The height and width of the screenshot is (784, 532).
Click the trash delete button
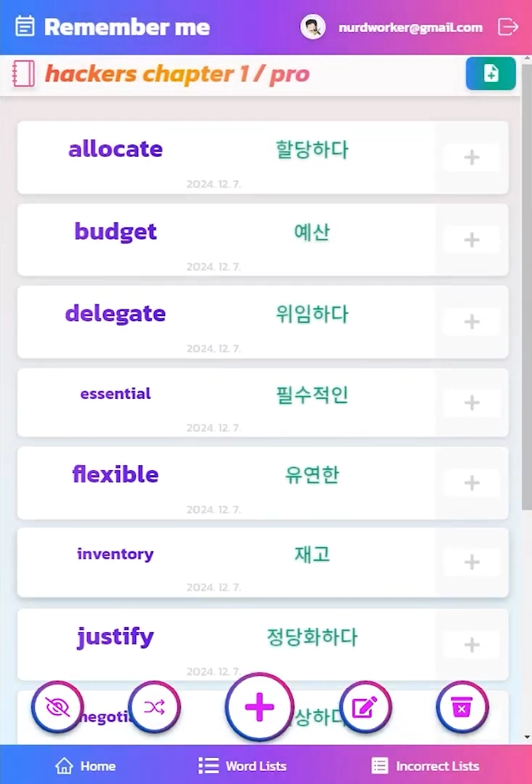(462, 707)
